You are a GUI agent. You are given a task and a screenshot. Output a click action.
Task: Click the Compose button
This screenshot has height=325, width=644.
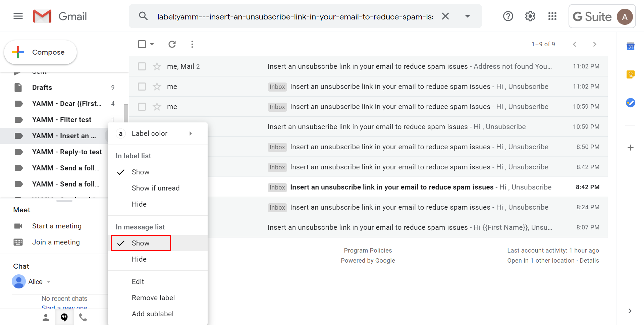point(41,52)
